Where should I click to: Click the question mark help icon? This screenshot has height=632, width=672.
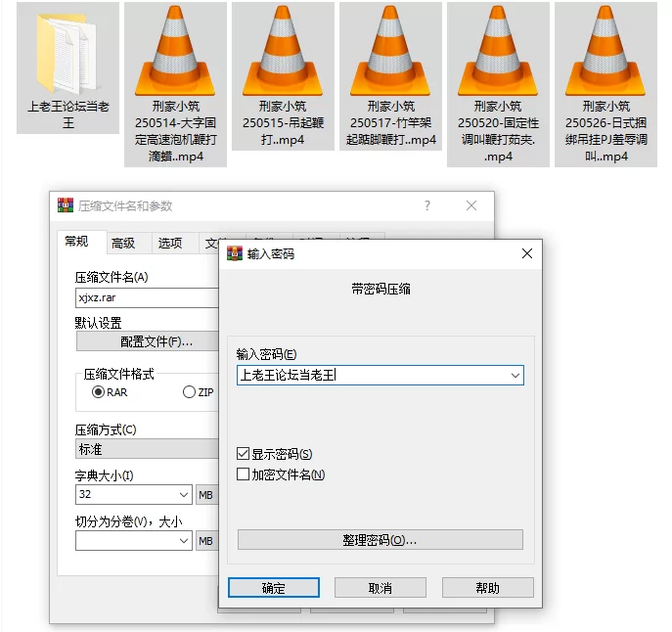click(427, 205)
